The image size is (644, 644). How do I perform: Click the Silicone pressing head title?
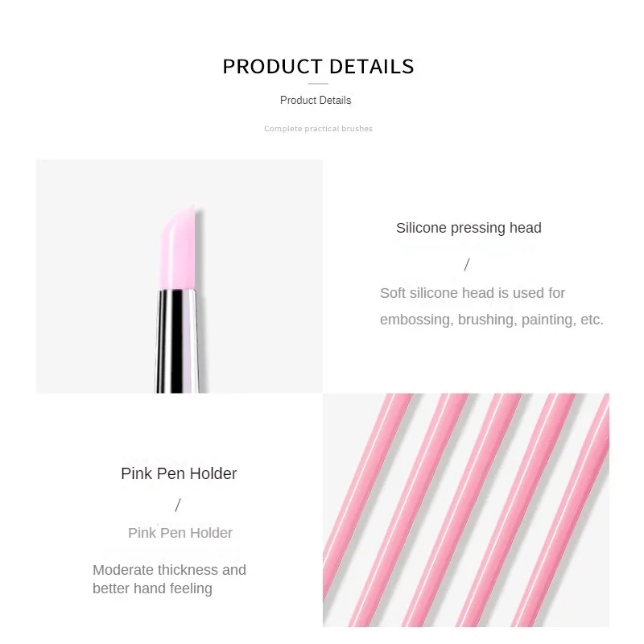469,228
